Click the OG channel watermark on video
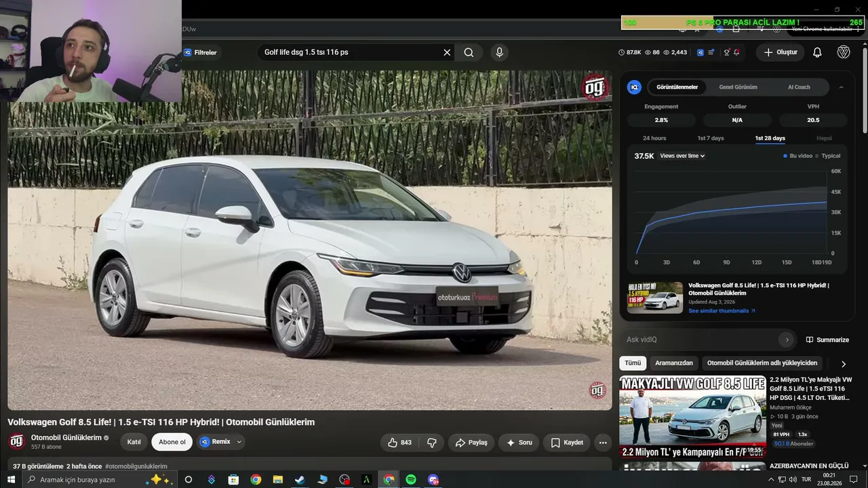Image resolution: width=868 pixels, height=488 pixels. click(x=597, y=390)
